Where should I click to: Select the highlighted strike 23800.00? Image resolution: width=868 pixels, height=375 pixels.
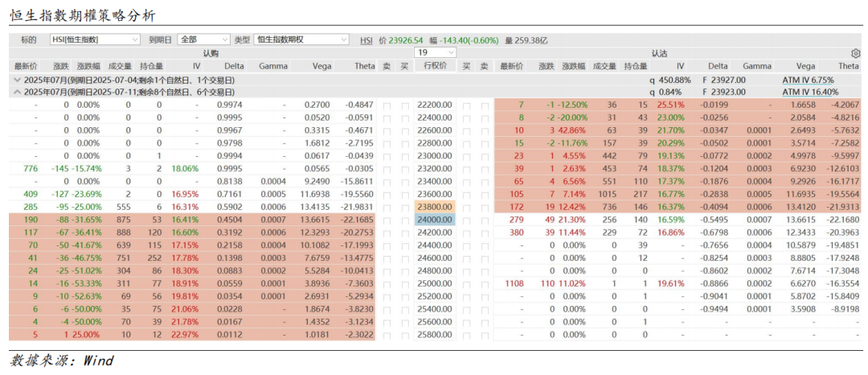pyautogui.click(x=435, y=207)
